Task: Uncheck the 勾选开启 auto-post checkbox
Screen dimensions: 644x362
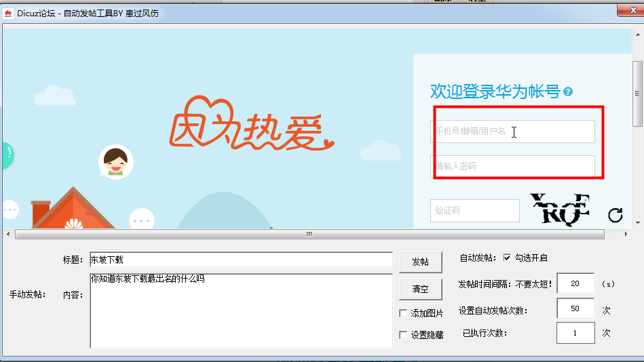Action: click(507, 258)
